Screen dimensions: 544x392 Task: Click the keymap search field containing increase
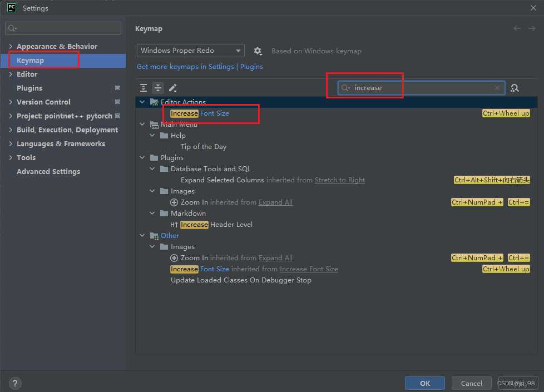pyautogui.click(x=421, y=88)
